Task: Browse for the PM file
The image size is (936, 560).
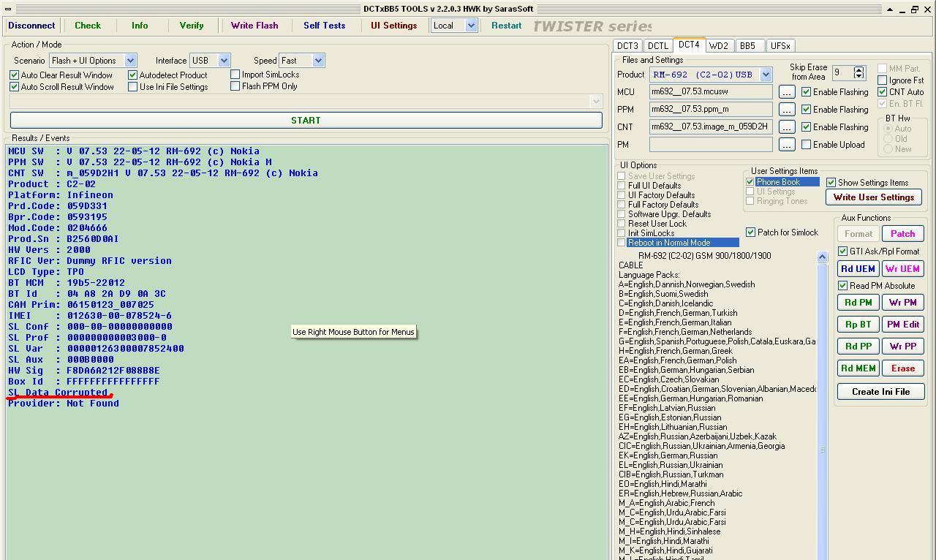Action: click(x=786, y=145)
